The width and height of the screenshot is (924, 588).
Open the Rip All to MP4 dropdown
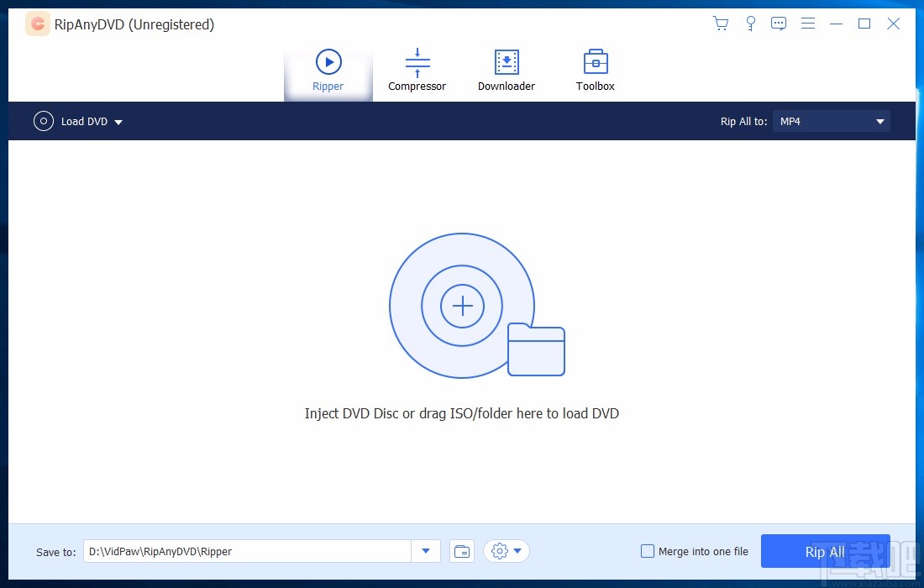[831, 121]
